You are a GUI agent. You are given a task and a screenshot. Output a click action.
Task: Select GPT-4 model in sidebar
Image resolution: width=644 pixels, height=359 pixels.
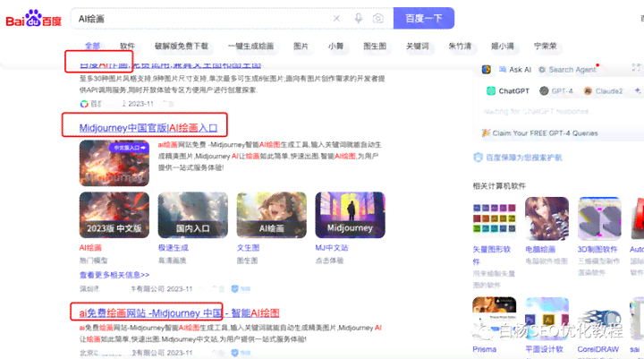pos(556,91)
